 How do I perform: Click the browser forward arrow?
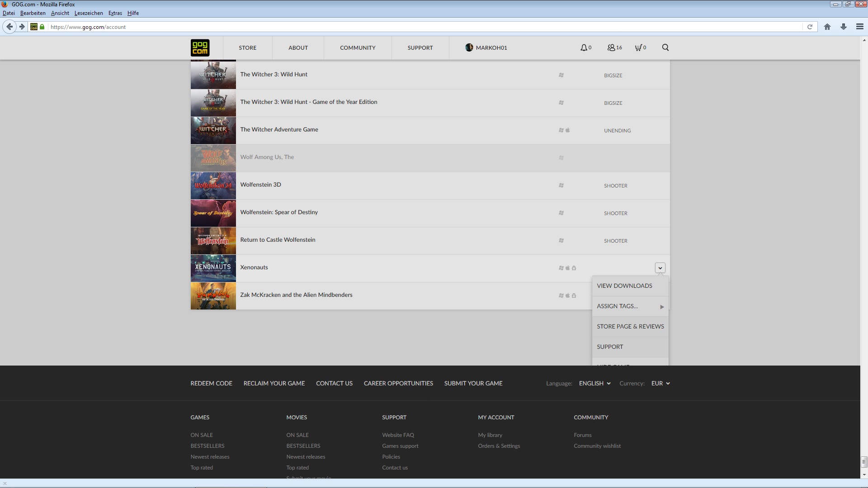click(x=22, y=27)
